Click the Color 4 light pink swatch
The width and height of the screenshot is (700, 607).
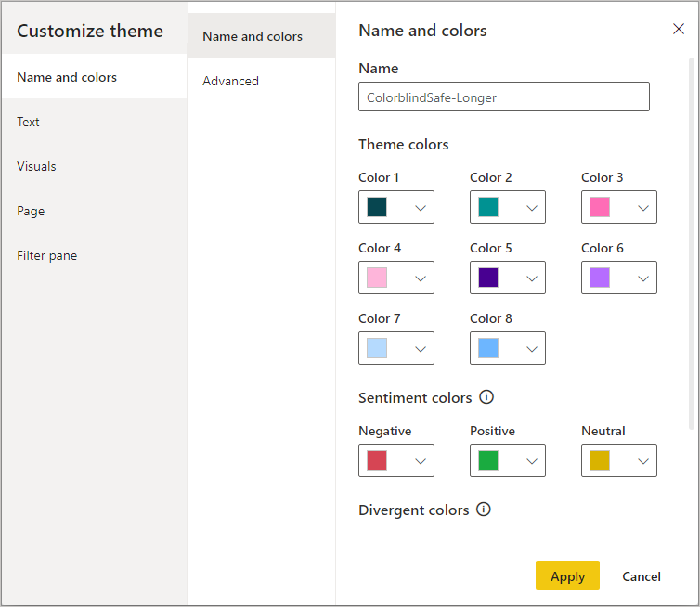(377, 278)
